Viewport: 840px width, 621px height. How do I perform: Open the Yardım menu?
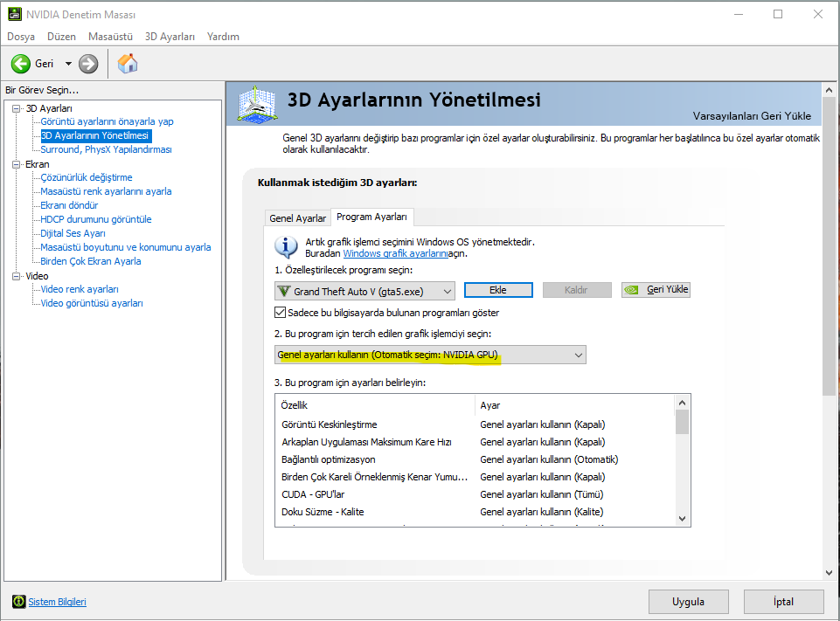223,37
